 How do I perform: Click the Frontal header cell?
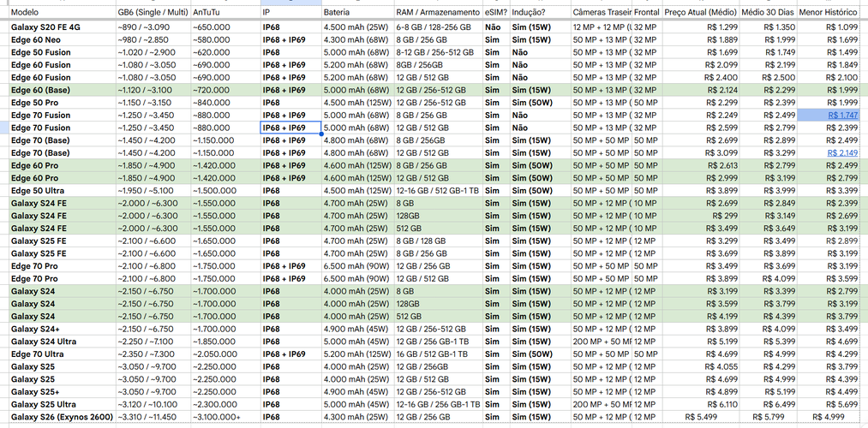click(647, 12)
